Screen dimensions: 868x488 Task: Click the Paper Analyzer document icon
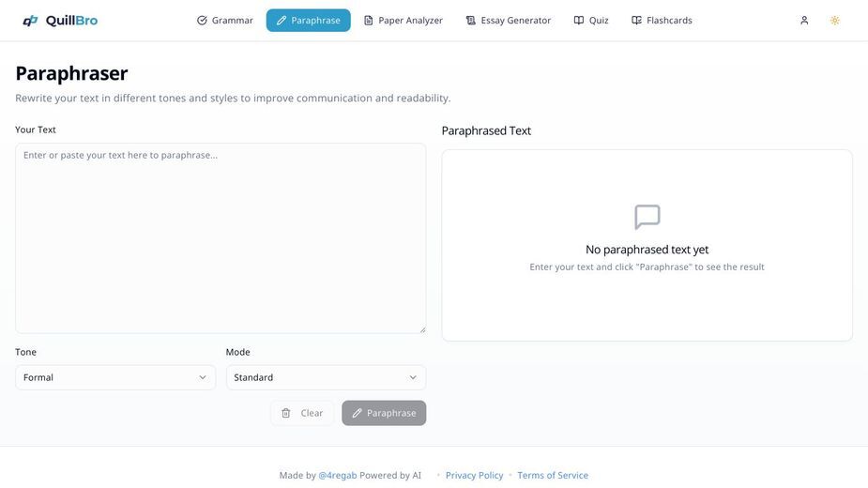368,21
